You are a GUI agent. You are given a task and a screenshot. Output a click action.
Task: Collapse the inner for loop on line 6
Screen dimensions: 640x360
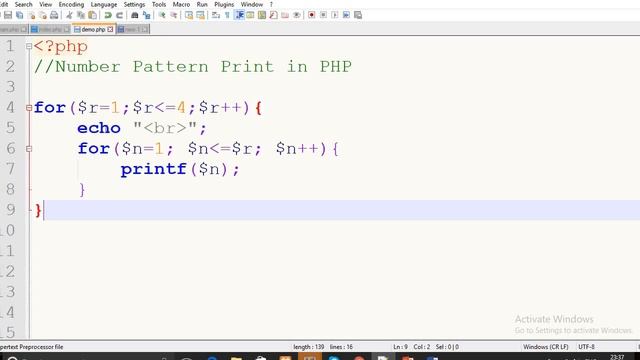(29, 149)
